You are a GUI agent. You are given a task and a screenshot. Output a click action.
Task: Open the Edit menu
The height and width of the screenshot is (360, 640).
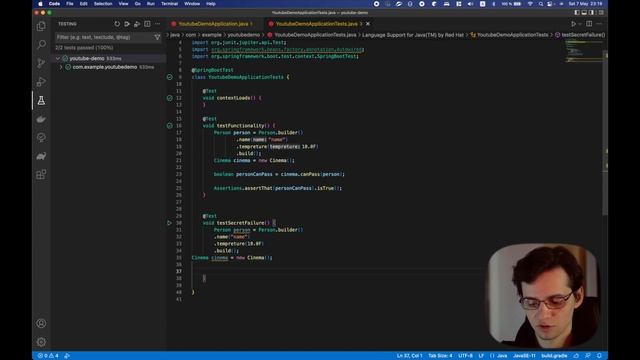click(84, 4)
